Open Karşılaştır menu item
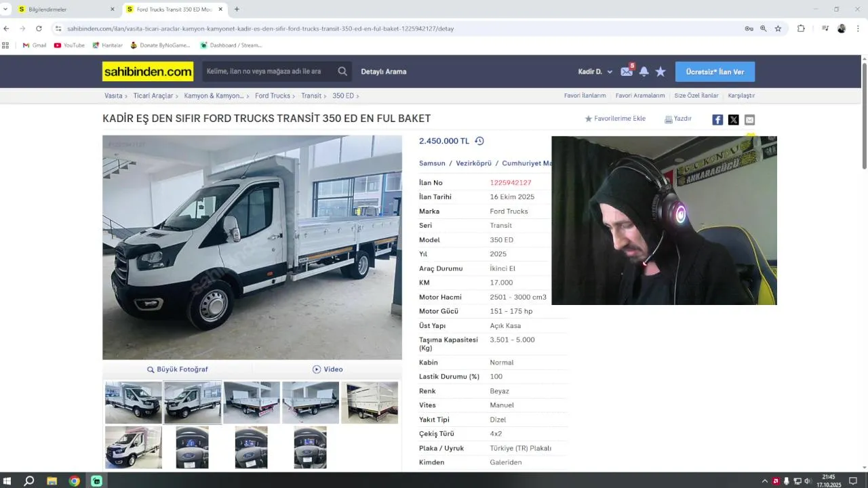The image size is (868, 488). 741,96
